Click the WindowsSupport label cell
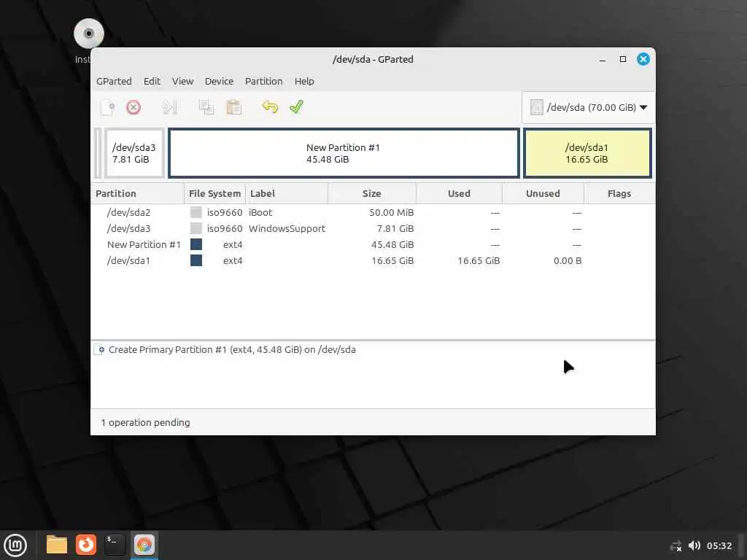Image resolution: width=747 pixels, height=560 pixels. (287, 228)
